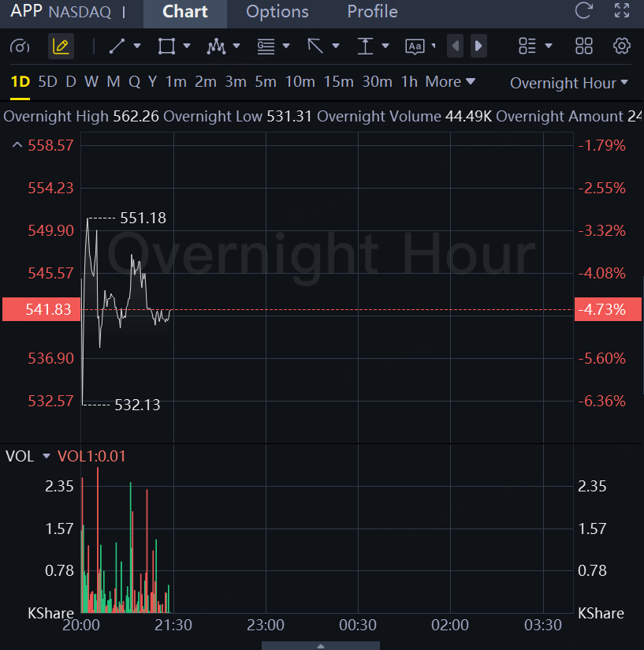This screenshot has width=644, height=650.
Task: Select the 10m interval
Action: tap(300, 82)
